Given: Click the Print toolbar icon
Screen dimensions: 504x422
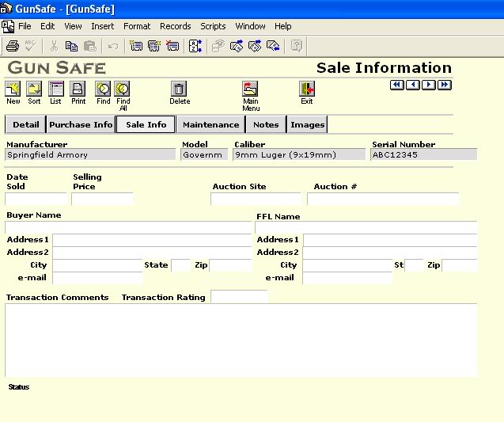Looking at the screenshot, I should point(13,46).
